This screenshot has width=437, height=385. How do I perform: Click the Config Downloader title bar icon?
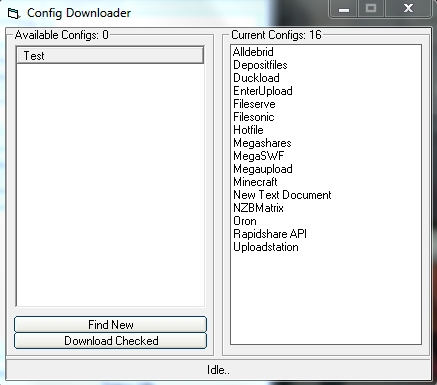14,13
